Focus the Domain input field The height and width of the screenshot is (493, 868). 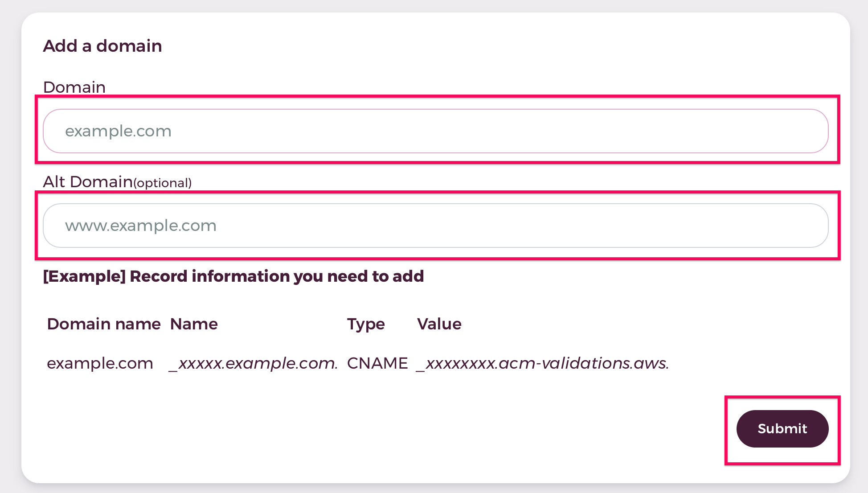tap(435, 131)
